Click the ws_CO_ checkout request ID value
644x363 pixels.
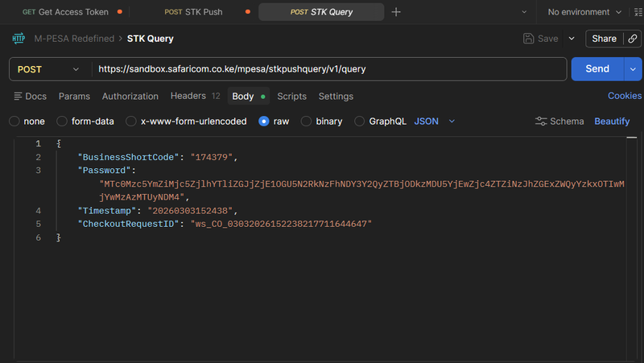coord(281,224)
